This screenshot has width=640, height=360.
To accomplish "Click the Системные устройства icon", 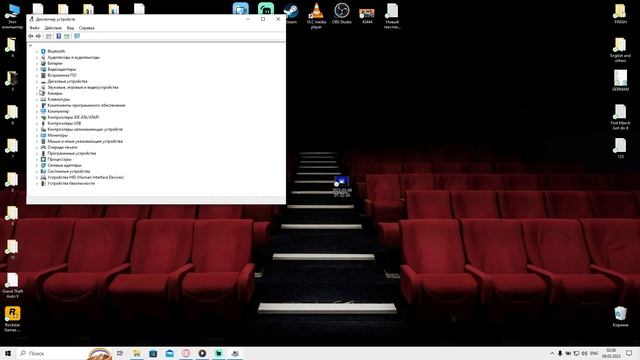I will (x=43, y=171).
